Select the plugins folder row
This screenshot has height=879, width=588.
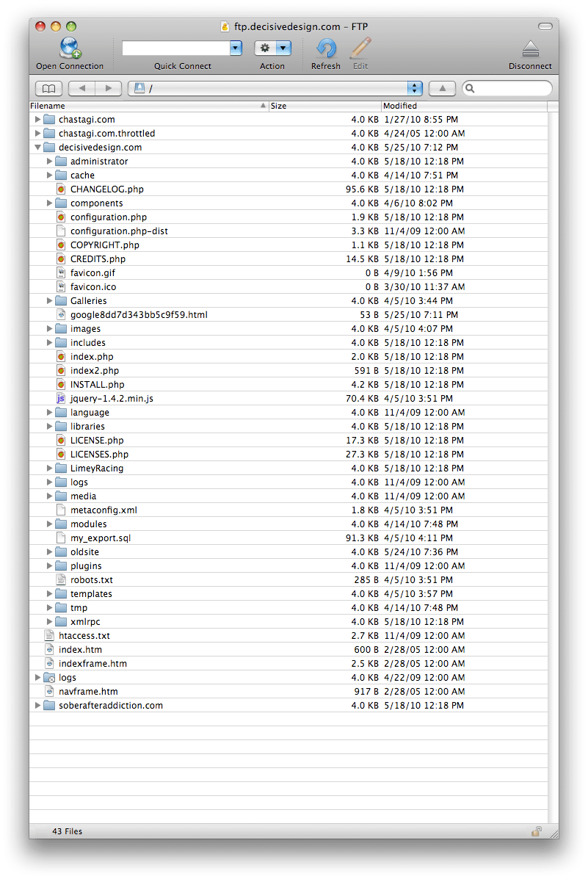(x=288, y=566)
